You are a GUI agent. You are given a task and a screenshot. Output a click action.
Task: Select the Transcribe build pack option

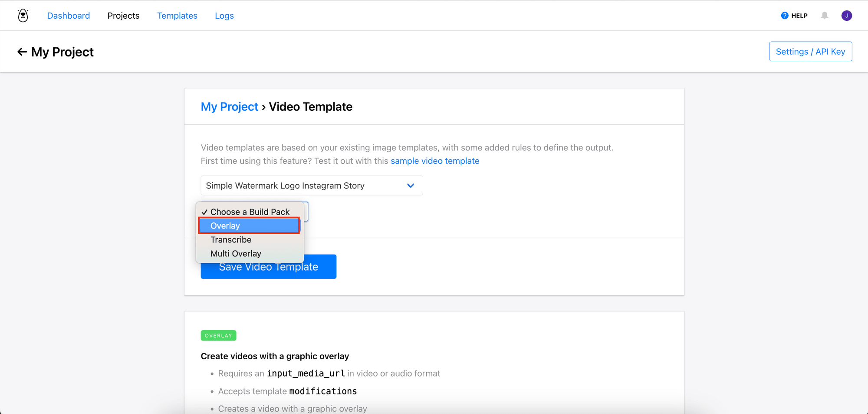(231, 240)
